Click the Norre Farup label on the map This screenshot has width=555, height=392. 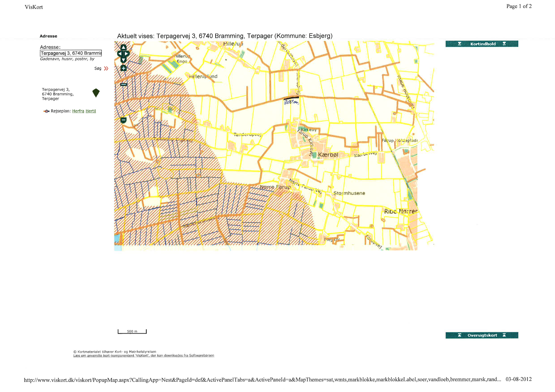point(275,187)
